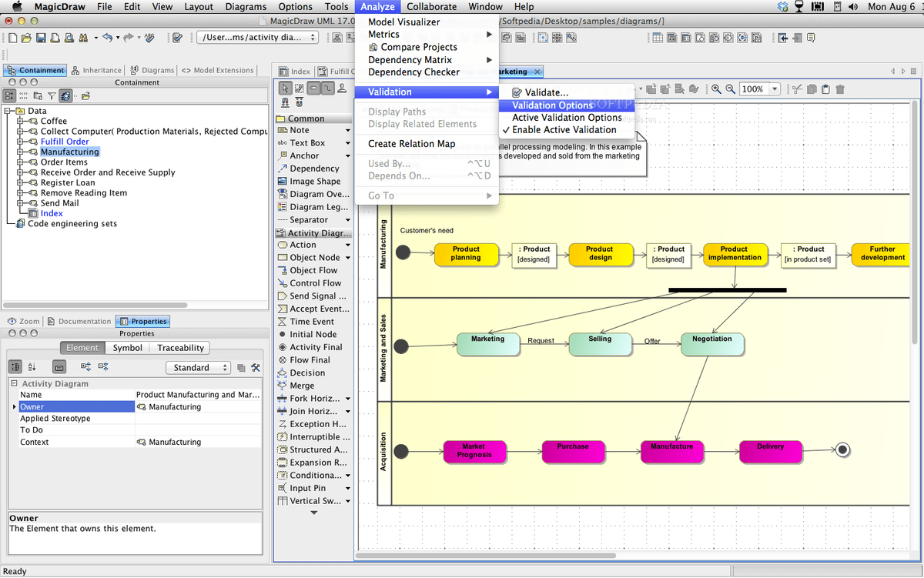This screenshot has width=924, height=578.
Task: Click the Undo arrow in main toolbar
Action: pos(107,38)
